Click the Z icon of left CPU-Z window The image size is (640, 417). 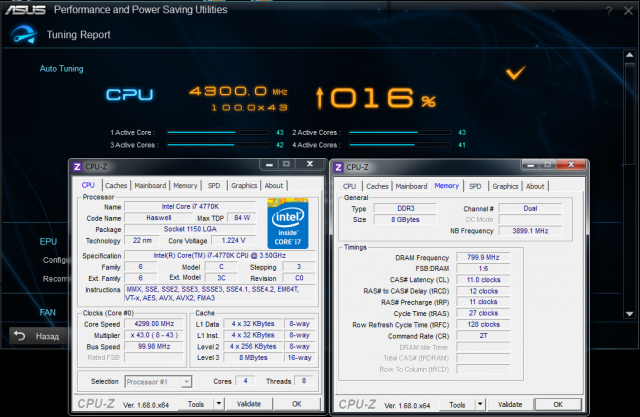[77, 166]
